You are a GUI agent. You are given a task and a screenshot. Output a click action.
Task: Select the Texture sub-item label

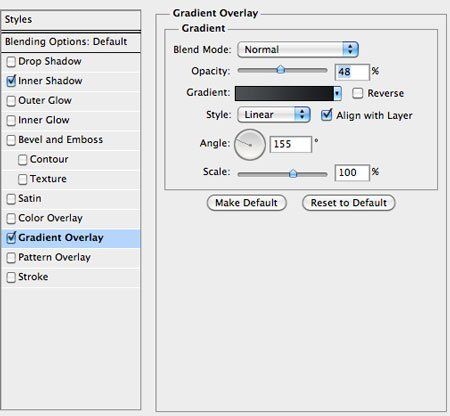pos(48,179)
